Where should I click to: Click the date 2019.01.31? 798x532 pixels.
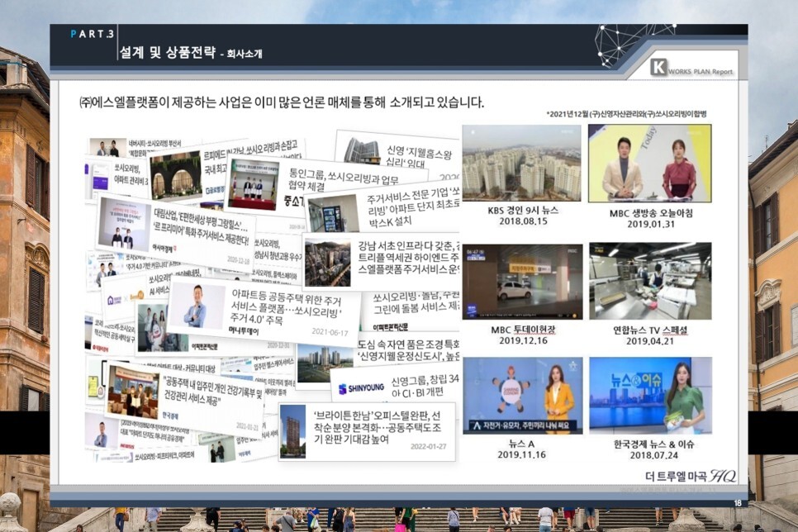point(650,224)
